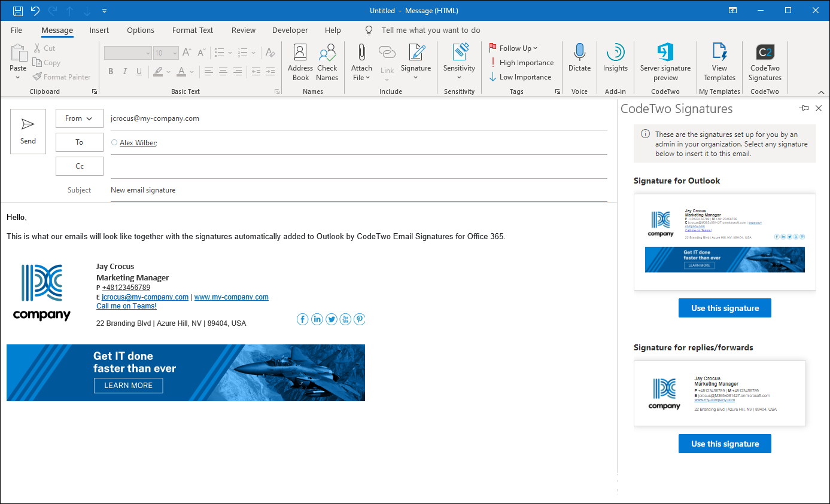Image resolution: width=830 pixels, height=504 pixels.
Task: Toggle Italic formatting
Action: [x=125, y=72]
